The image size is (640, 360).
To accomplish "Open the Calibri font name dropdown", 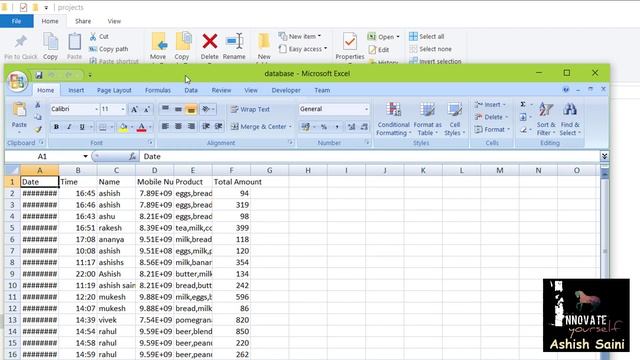I will pyautogui.click(x=96, y=109).
